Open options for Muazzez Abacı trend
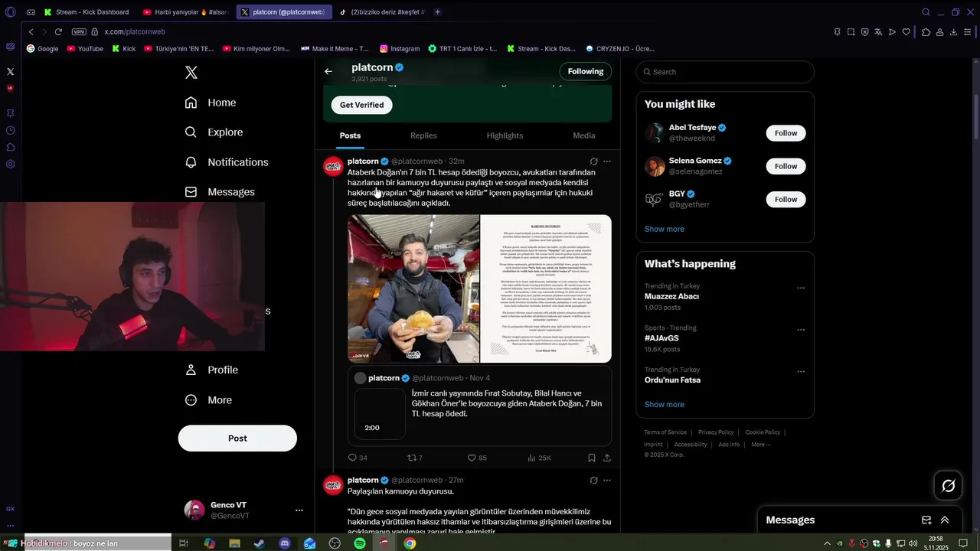The height and width of the screenshot is (551, 980). [x=801, y=289]
